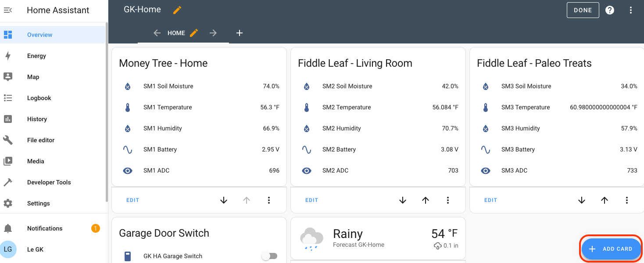The image size is (644, 263).
Task: Add a new view with plus icon
Action: (240, 33)
